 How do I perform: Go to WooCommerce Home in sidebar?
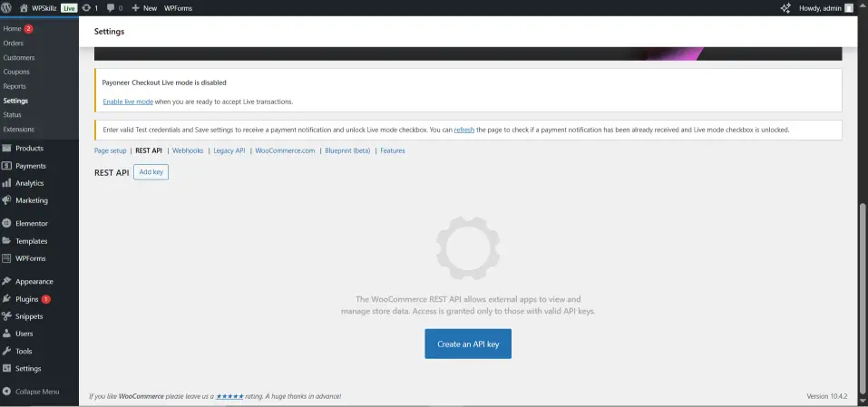click(12, 29)
